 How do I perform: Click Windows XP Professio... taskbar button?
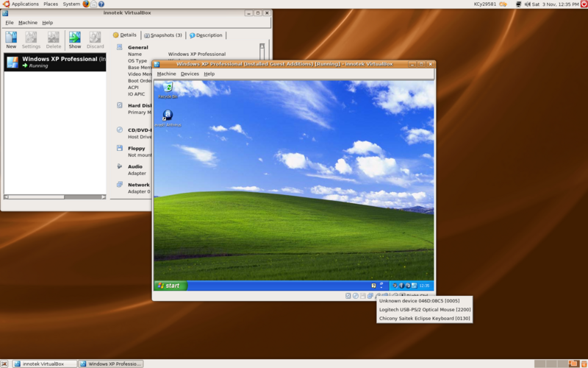coord(111,364)
